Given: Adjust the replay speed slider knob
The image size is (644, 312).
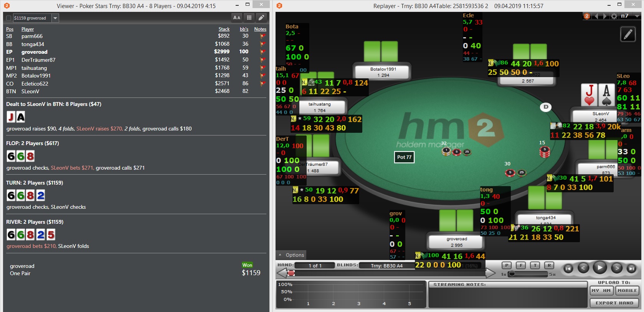Looking at the screenshot, I should point(512,274).
